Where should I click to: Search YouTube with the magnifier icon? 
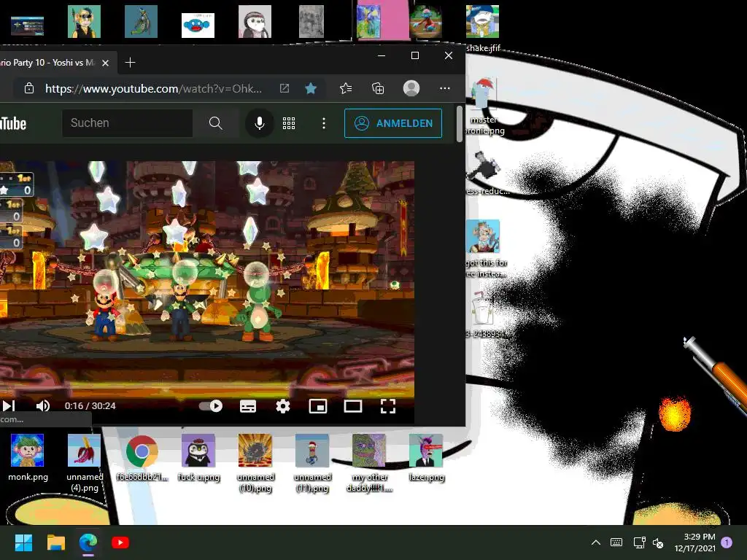click(x=215, y=122)
